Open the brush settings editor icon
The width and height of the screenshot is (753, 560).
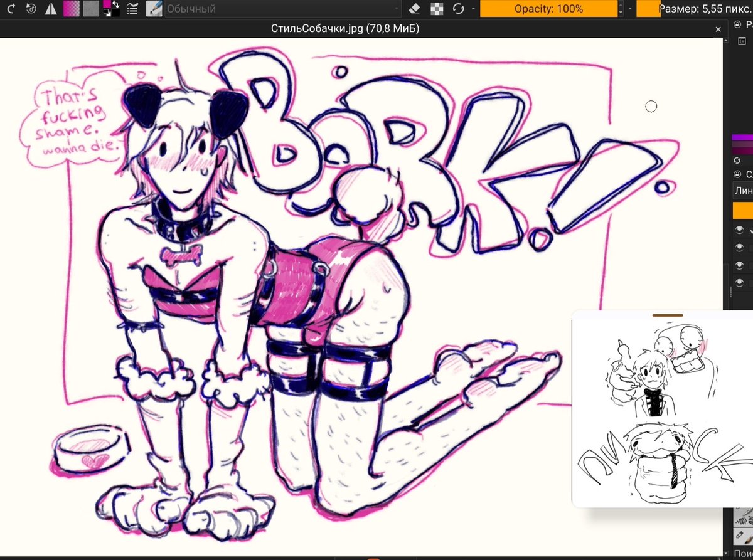tap(132, 9)
